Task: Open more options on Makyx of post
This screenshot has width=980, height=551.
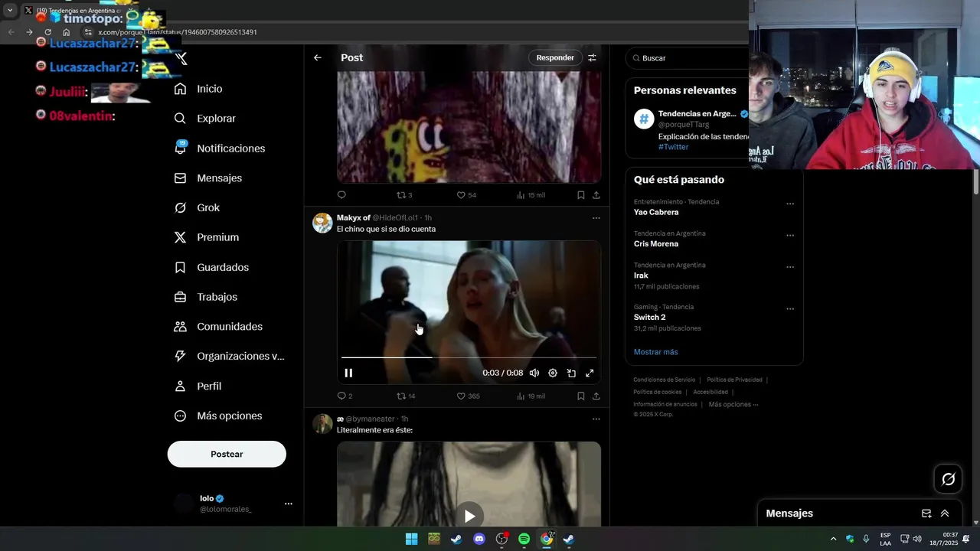Action: (596, 218)
